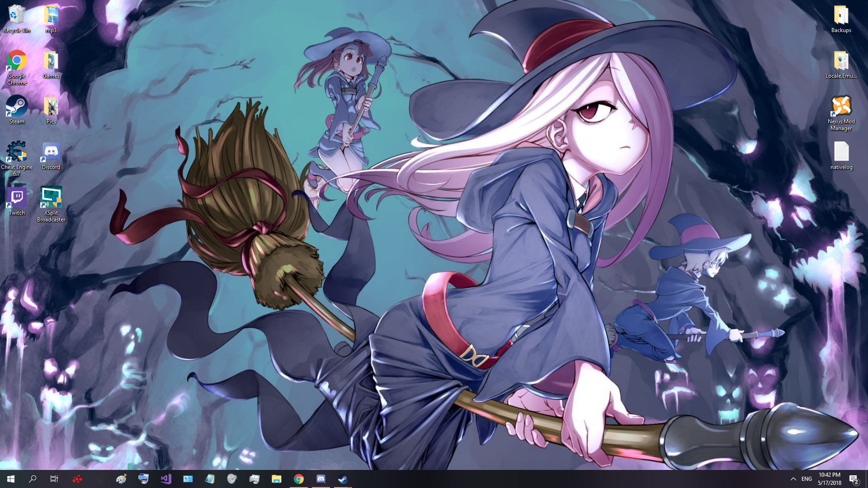Open File Explorer from the taskbar

276,479
